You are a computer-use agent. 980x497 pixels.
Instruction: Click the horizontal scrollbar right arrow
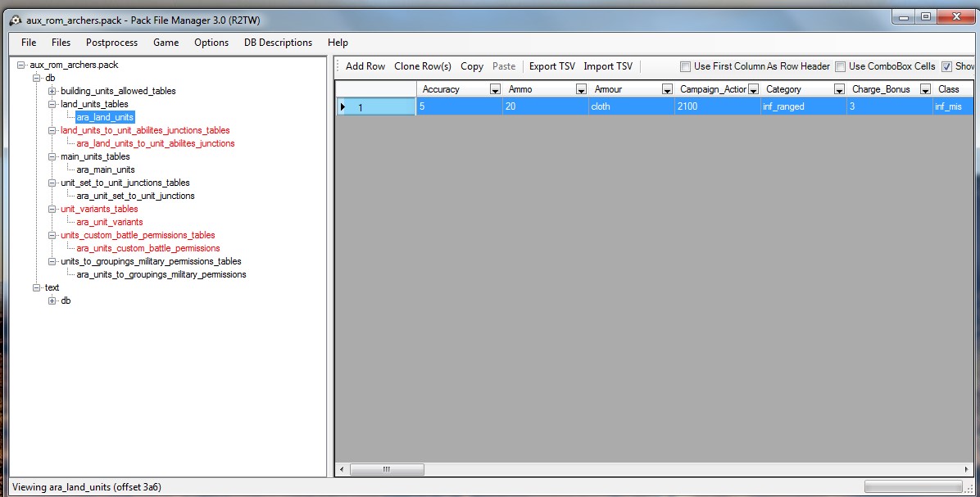[966, 469]
